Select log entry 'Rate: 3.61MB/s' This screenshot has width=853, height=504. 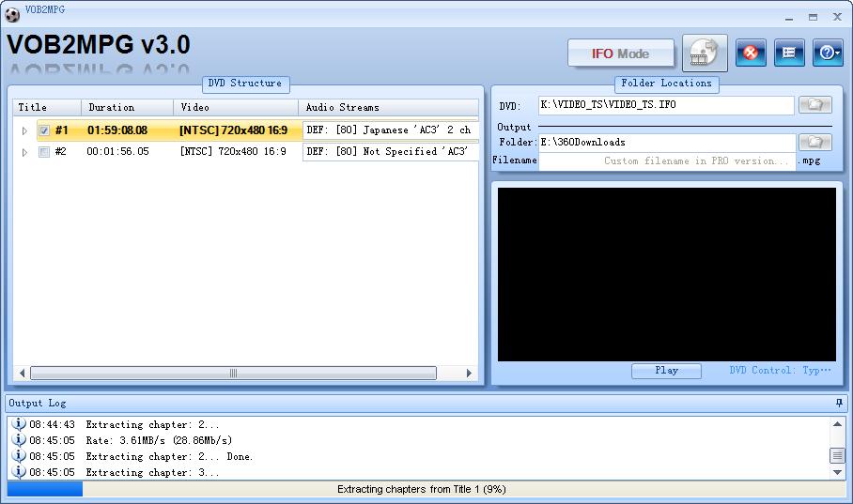[x=159, y=440]
